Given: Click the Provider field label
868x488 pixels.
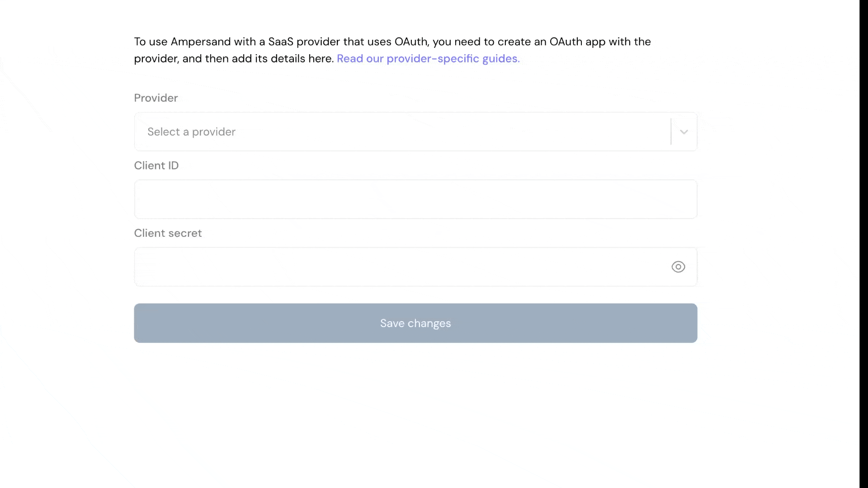Looking at the screenshot, I should pos(156,98).
